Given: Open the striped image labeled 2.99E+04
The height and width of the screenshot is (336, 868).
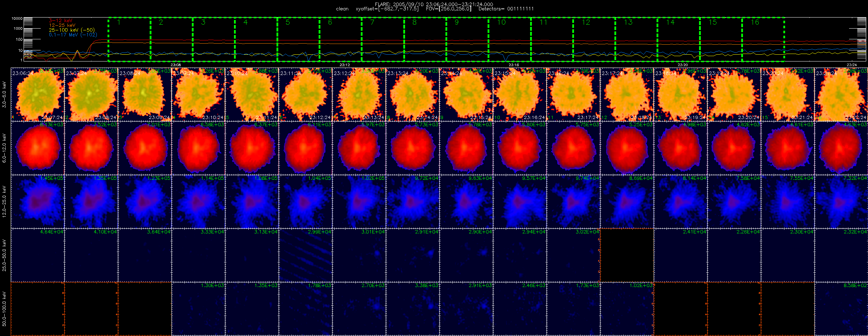Looking at the screenshot, I should point(306,255).
